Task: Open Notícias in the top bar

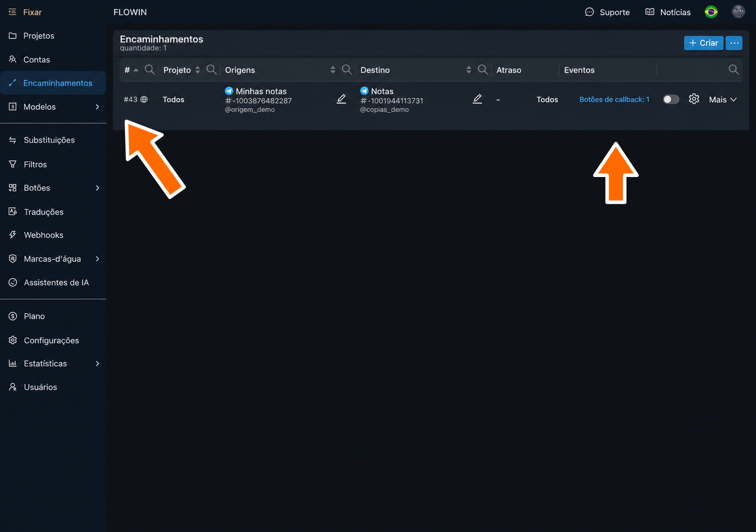Action: click(668, 12)
